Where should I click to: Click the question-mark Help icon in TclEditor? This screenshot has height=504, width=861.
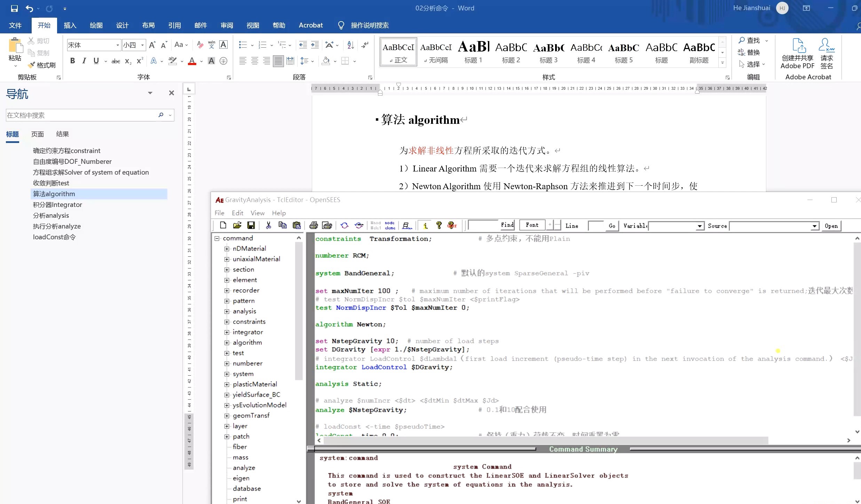[x=439, y=225]
